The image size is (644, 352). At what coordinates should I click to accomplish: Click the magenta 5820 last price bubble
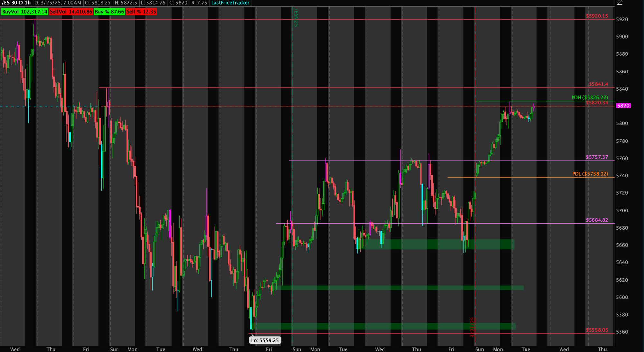623,106
